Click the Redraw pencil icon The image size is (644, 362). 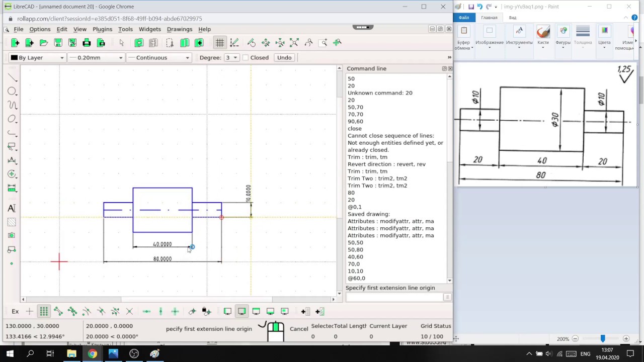[252, 43]
